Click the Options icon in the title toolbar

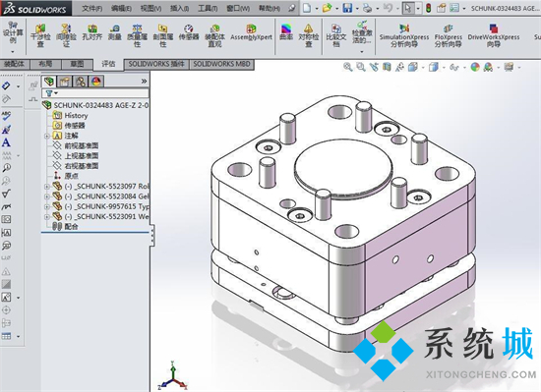click(454, 8)
